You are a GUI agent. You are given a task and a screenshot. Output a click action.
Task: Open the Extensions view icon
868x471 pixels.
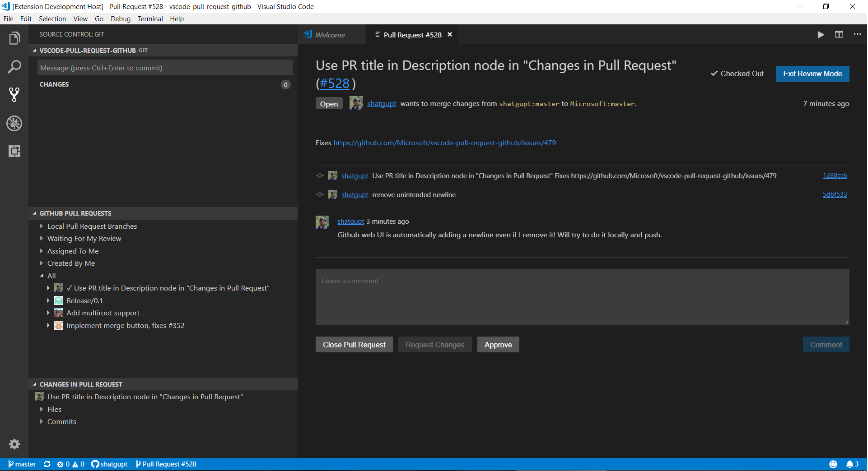pos(14,151)
